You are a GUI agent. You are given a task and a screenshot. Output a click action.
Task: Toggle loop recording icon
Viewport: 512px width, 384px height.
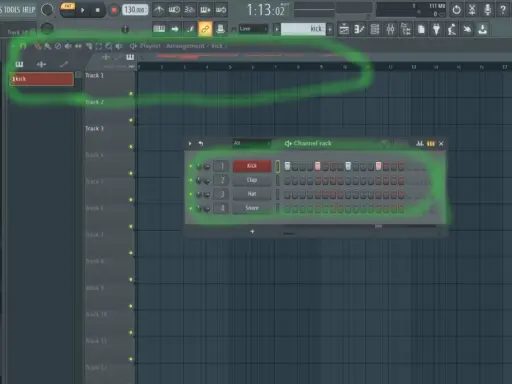point(221,10)
